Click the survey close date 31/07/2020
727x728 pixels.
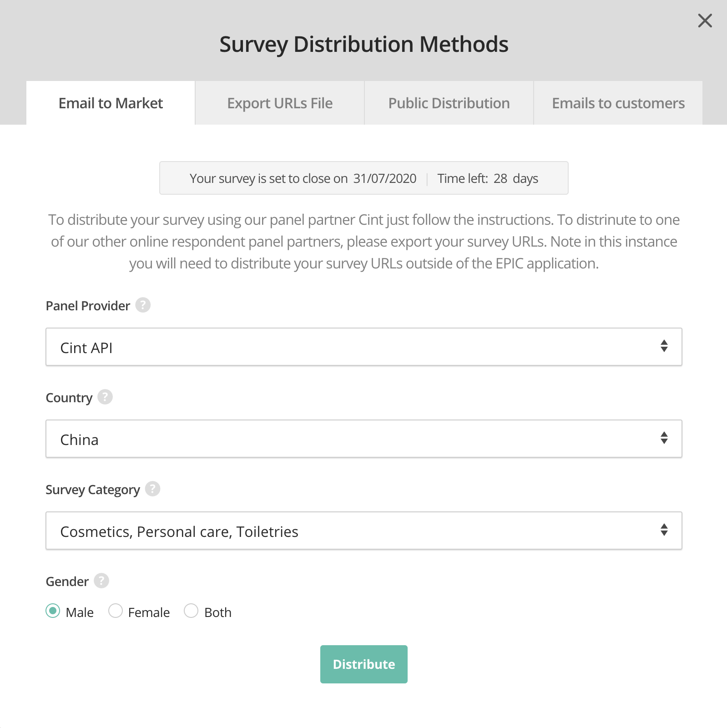point(384,178)
